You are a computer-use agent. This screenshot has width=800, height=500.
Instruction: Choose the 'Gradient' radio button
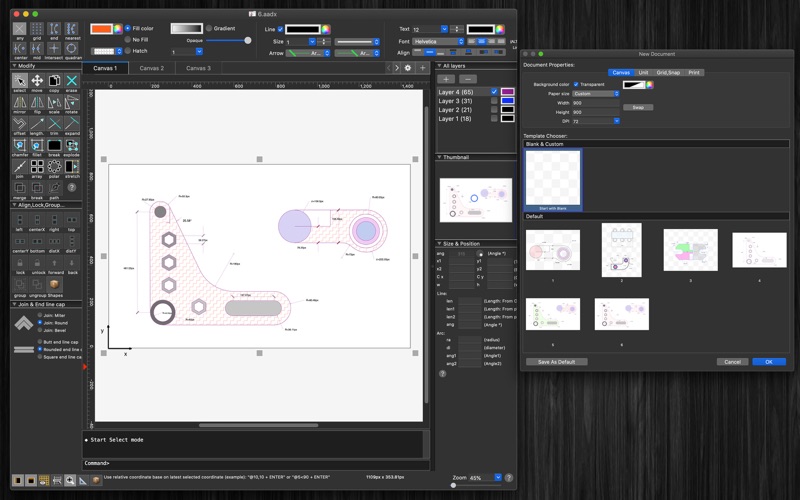[209, 28]
